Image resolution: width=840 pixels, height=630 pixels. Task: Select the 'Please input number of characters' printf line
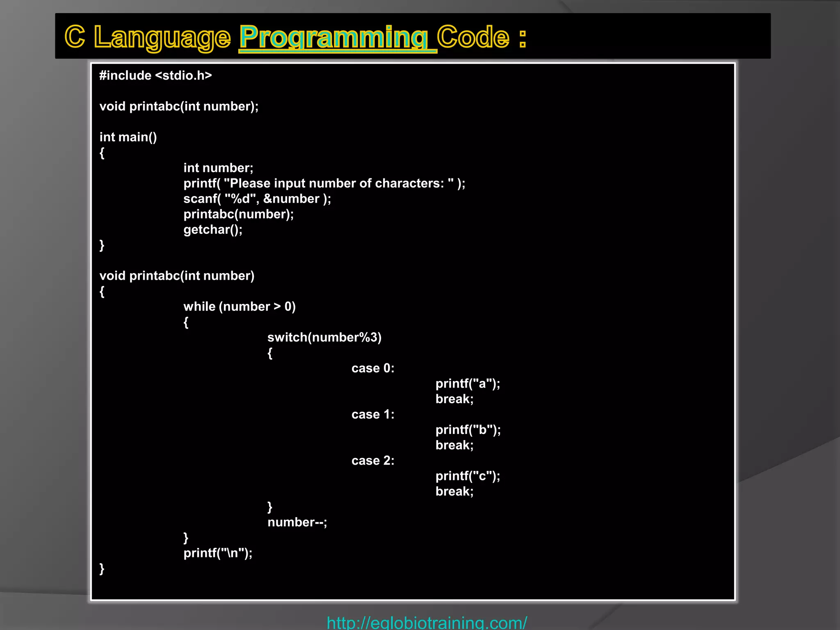(x=324, y=183)
